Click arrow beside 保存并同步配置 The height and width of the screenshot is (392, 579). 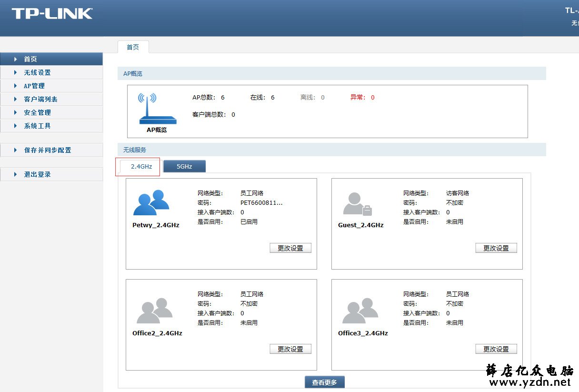pos(15,150)
